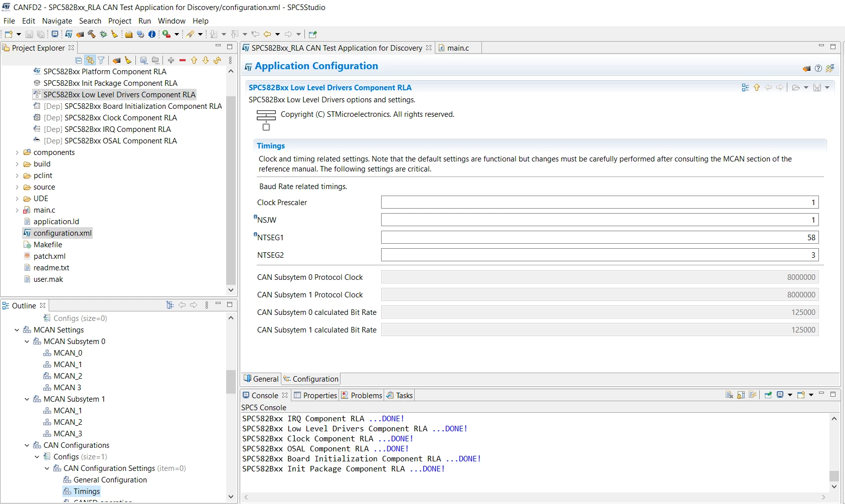Click the help question mark icon
The width and height of the screenshot is (845, 504).
(x=818, y=68)
